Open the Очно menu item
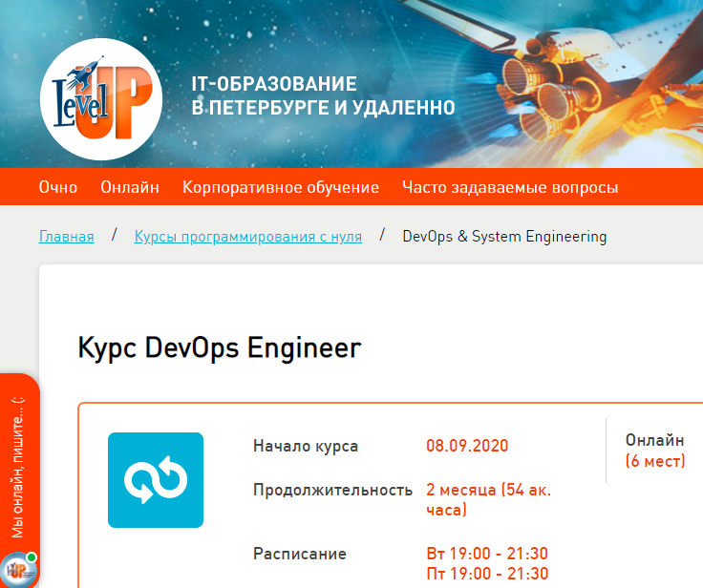703x588 pixels. [58, 187]
